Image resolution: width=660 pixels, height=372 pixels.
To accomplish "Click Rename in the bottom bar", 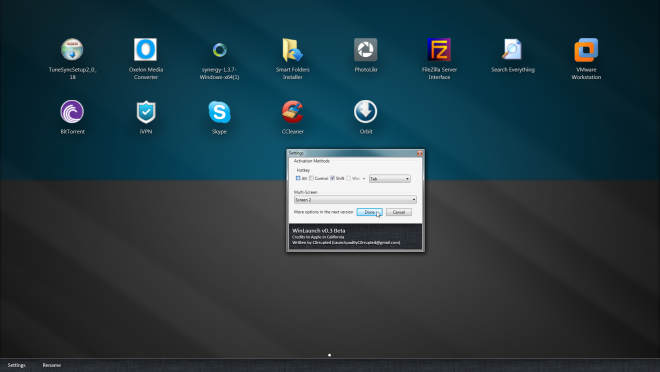I will click(x=52, y=365).
